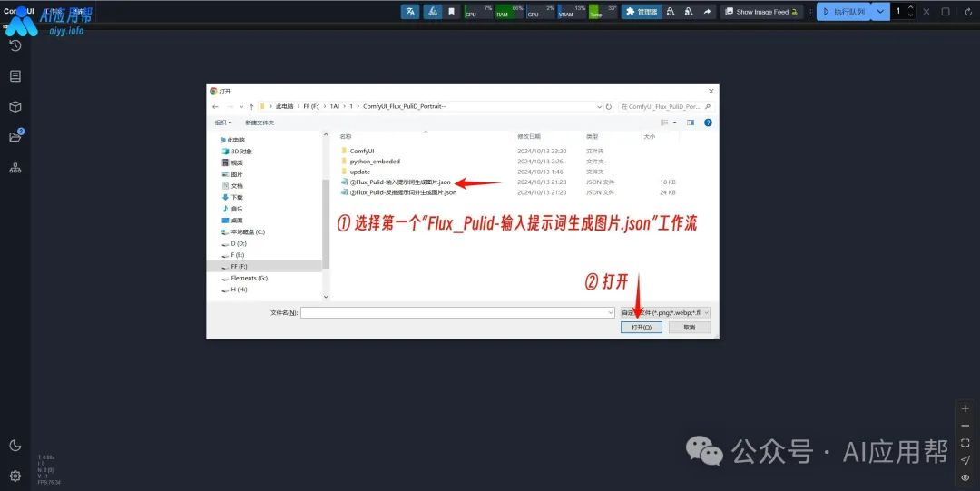Click the share arrow icon in toolbar
The image size is (980, 491).
tap(707, 11)
